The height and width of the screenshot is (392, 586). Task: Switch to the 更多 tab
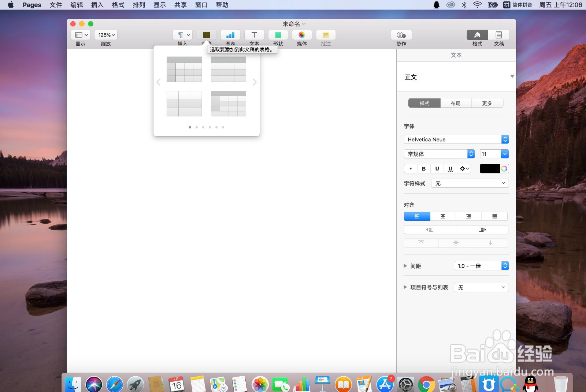pyautogui.click(x=487, y=103)
